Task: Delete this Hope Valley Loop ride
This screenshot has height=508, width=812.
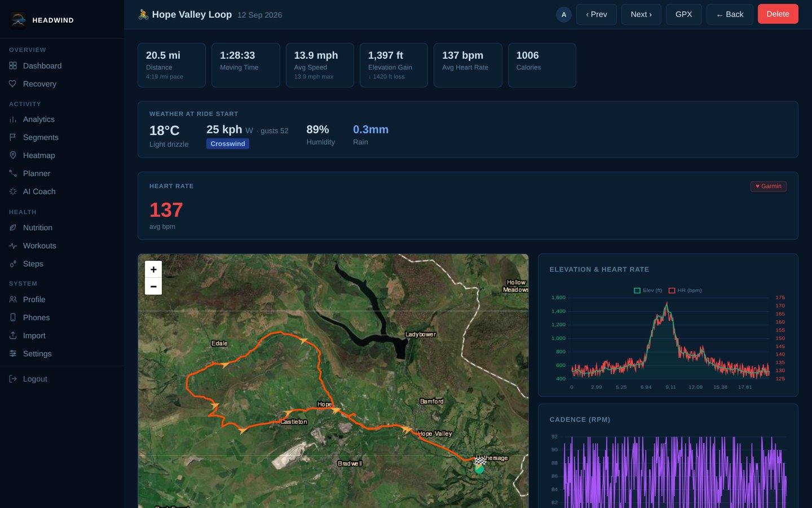Action: pos(778,14)
